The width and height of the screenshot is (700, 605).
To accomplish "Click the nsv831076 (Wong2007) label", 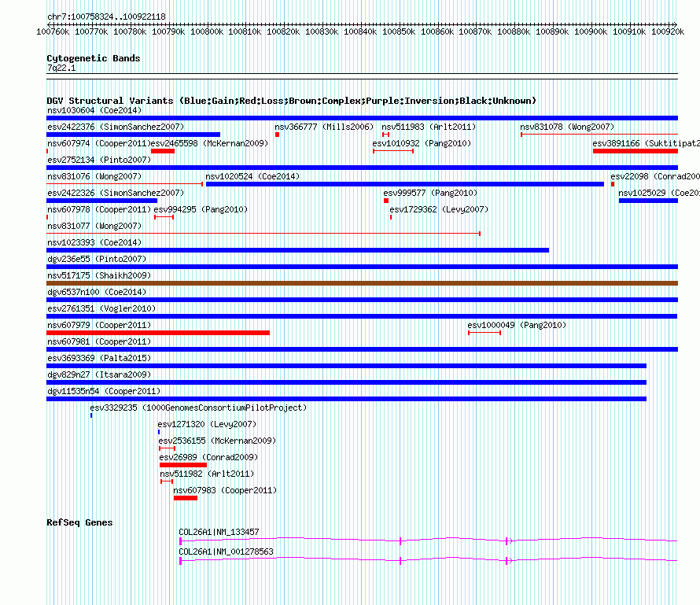I will coord(94,176).
